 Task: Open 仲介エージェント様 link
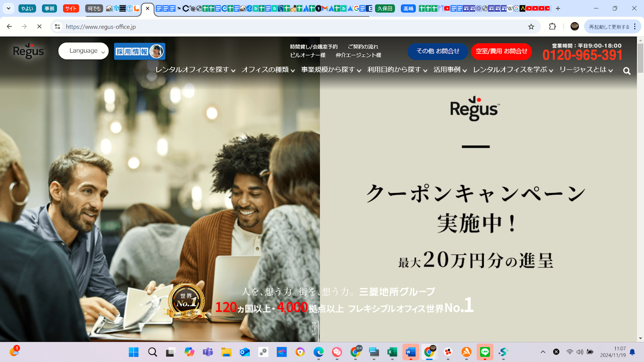[358, 55]
